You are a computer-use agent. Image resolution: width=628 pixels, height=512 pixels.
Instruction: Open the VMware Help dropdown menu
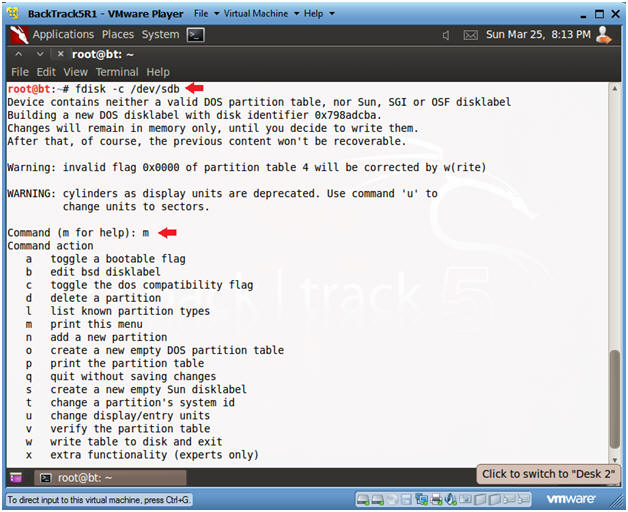(319, 14)
